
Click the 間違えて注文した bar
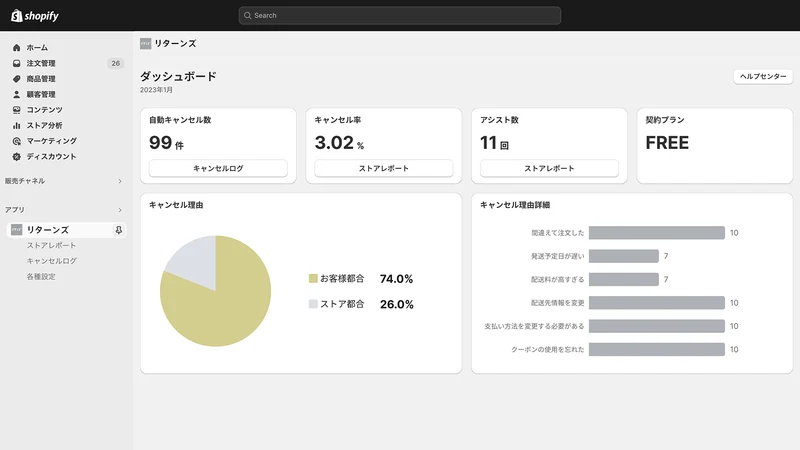point(657,233)
